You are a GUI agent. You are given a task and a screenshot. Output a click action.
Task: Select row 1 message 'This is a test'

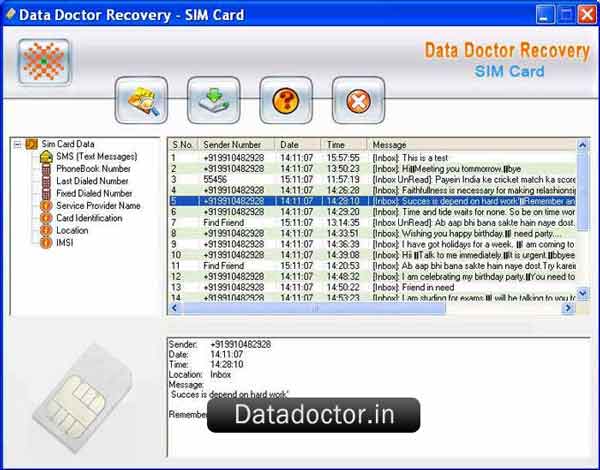[372, 158]
